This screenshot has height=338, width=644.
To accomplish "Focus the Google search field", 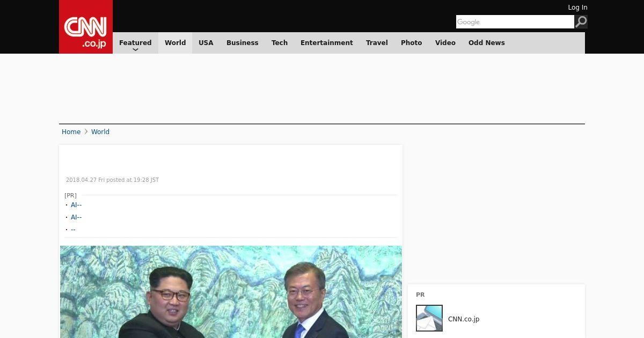I will click(x=515, y=21).
